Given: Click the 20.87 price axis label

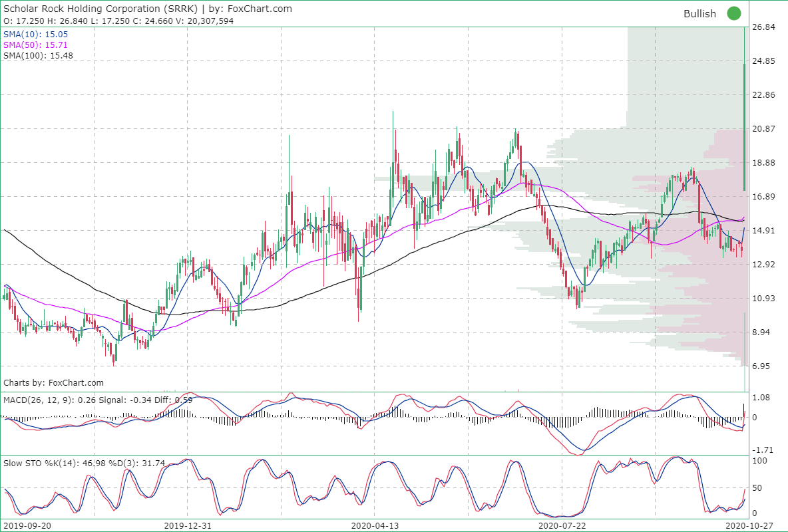Looking at the screenshot, I should (x=763, y=128).
